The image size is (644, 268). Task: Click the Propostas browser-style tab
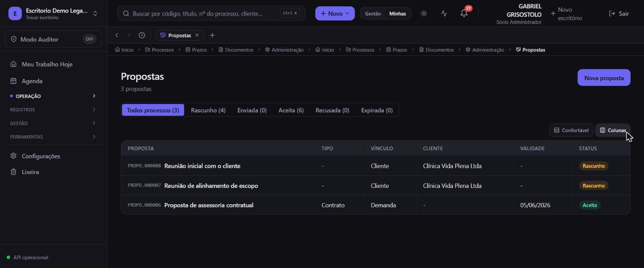click(180, 35)
